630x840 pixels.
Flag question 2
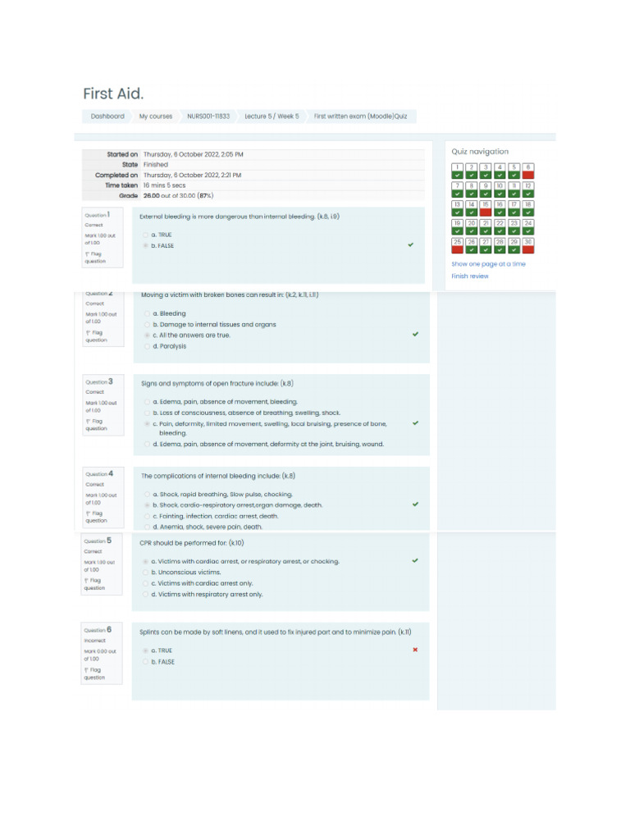[97, 336]
